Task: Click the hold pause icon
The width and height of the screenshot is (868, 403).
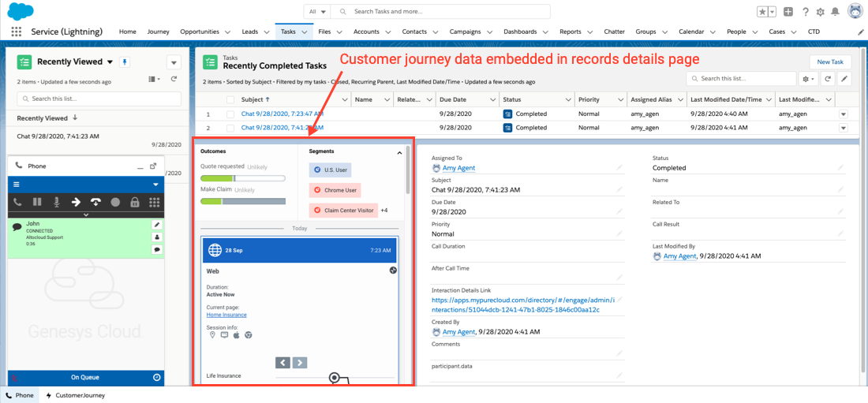Action: (36, 202)
